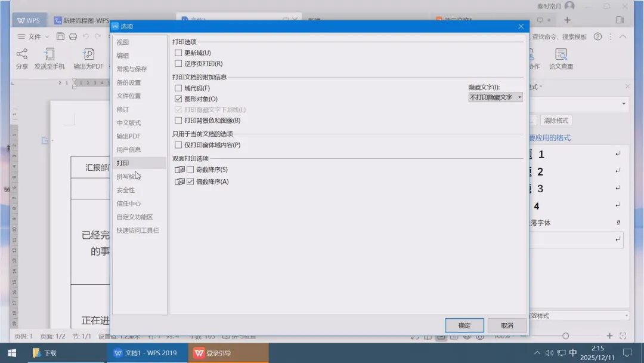The height and width of the screenshot is (363, 644).
Task: Close the right styles pane with X
Action: 627,87
